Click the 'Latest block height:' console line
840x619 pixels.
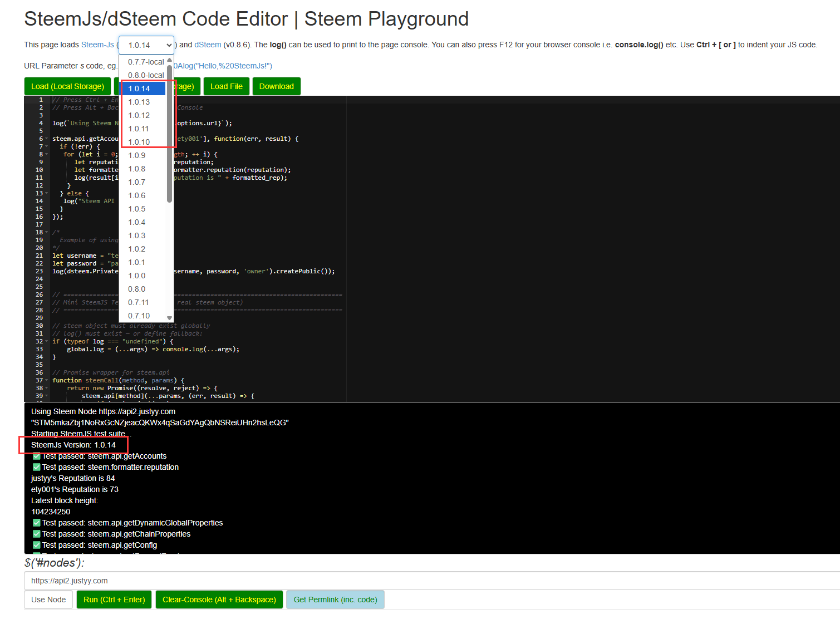pos(65,500)
